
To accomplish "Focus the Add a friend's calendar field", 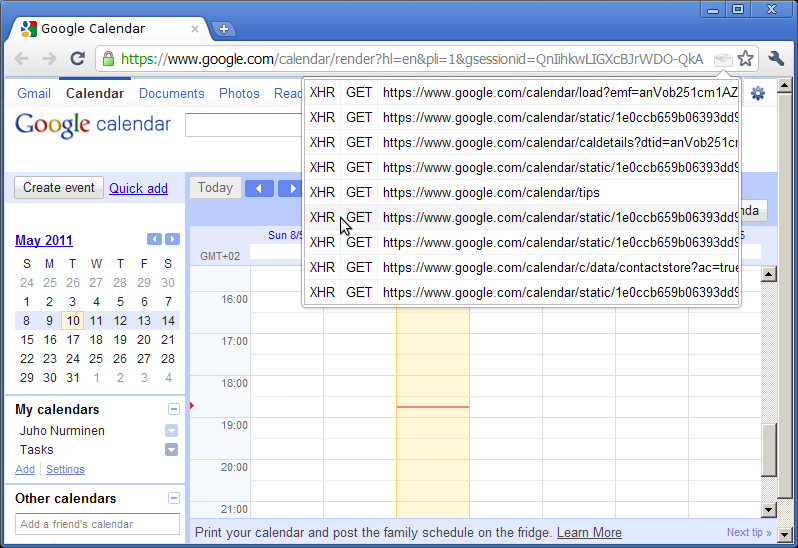I will (x=97, y=524).
